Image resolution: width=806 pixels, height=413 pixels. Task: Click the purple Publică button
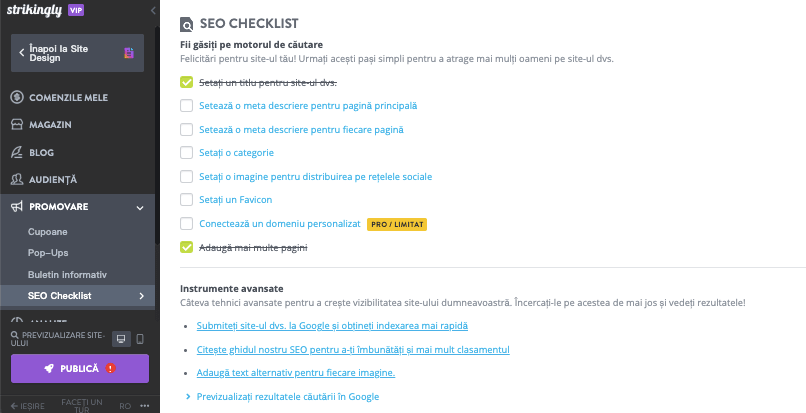[80, 368]
